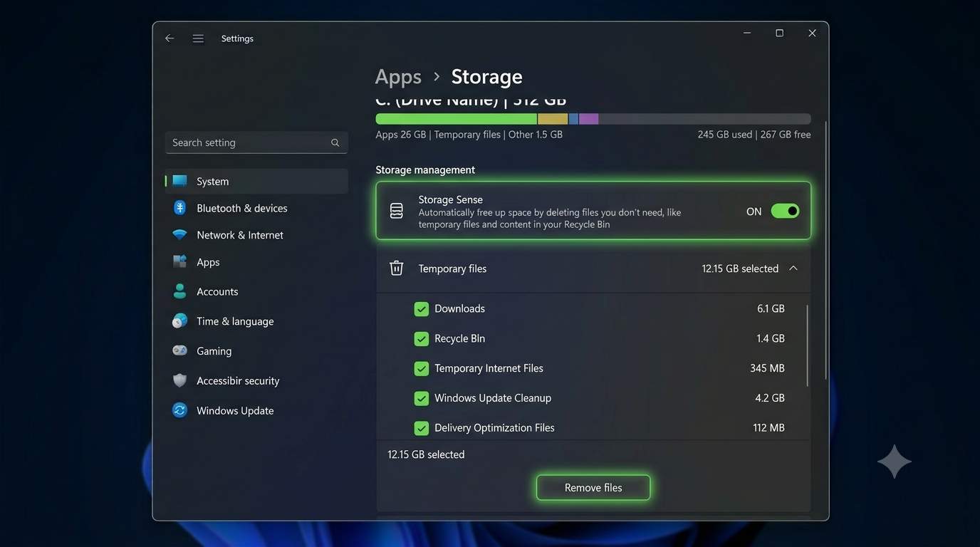
Task: Click purple segment of storage bar
Action: (x=588, y=119)
